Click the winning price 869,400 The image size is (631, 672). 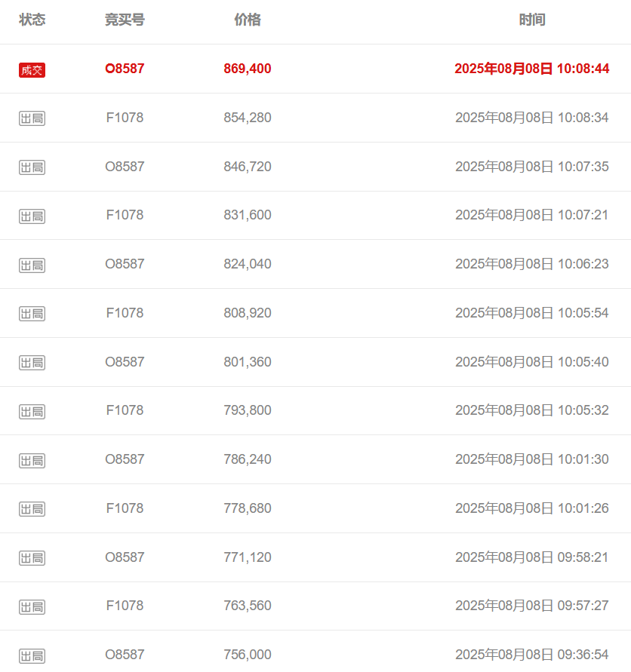(248, 69)
